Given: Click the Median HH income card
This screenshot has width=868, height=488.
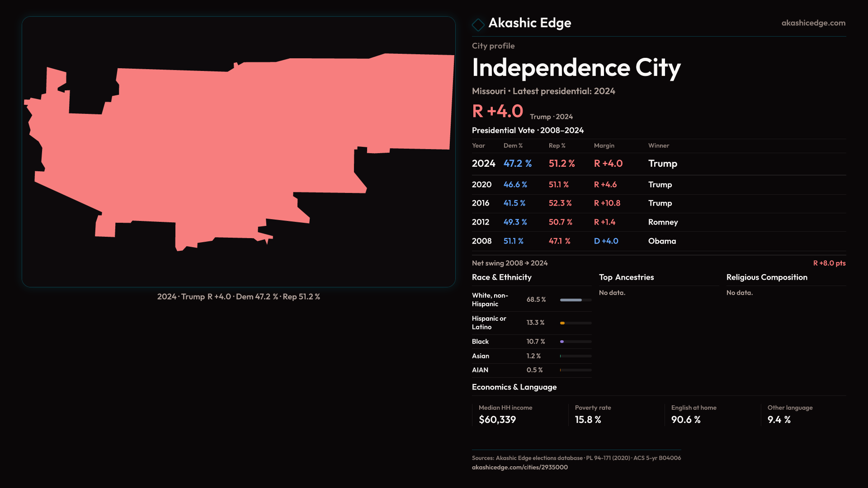Looking at the screenshot, I should [x=505, y=415].
